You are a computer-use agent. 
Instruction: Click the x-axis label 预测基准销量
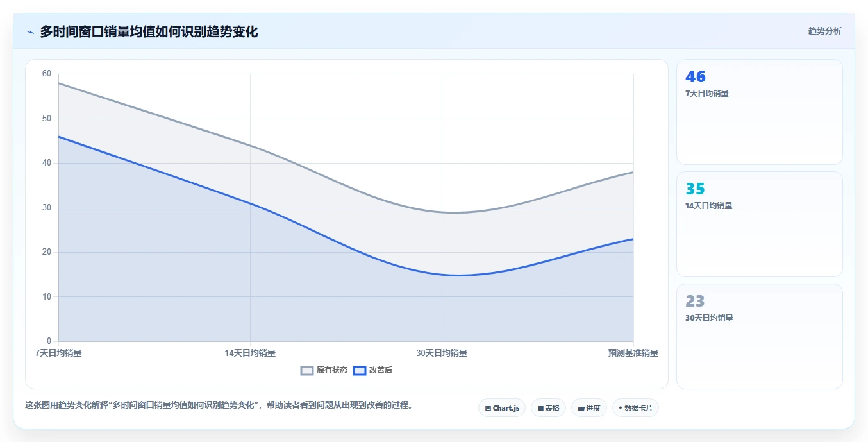633,353
